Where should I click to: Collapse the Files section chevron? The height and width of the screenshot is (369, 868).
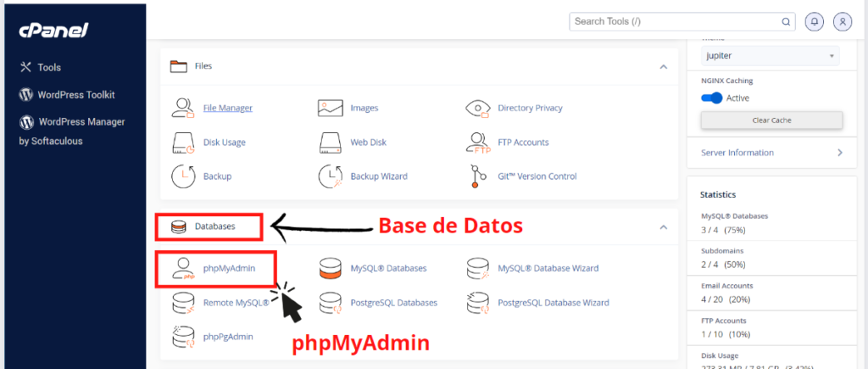tap(663, 66)
